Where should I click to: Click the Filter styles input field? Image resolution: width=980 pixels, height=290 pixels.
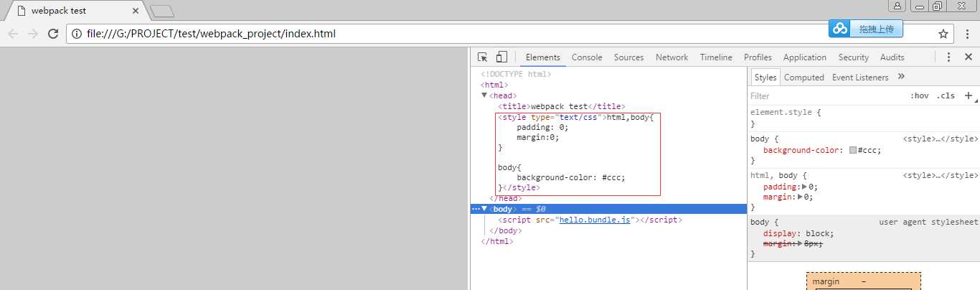(825, 95)
